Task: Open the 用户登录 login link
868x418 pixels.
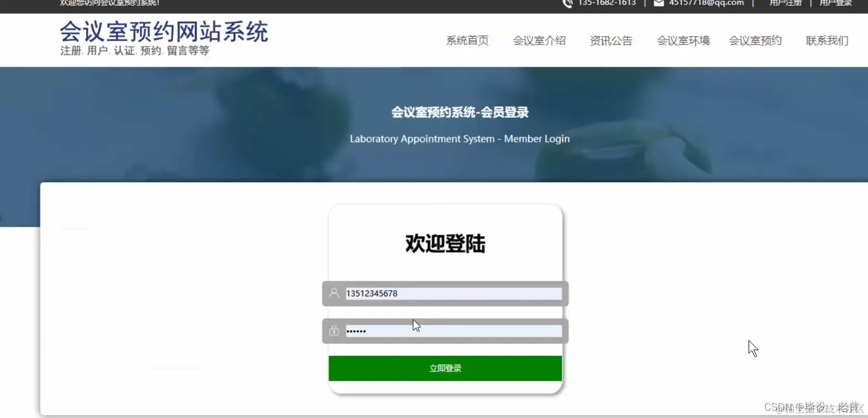Action: pos(835,3)
